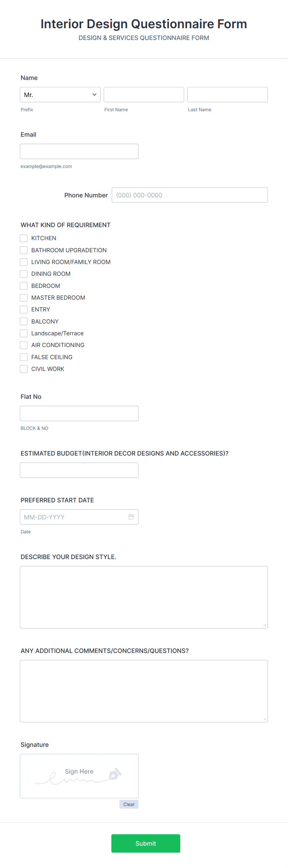288x868 pixels.
Task: Toggle the FALSE CEILING checkbox
Action: [x=24, y=357]
